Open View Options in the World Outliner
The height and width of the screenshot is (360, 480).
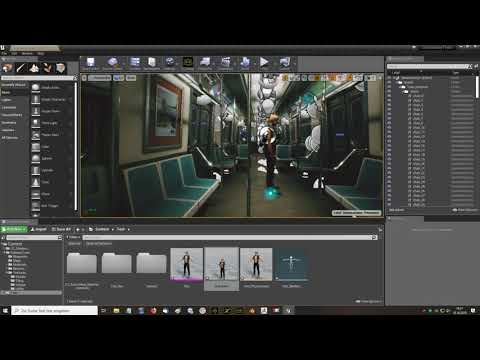[465, 210]
